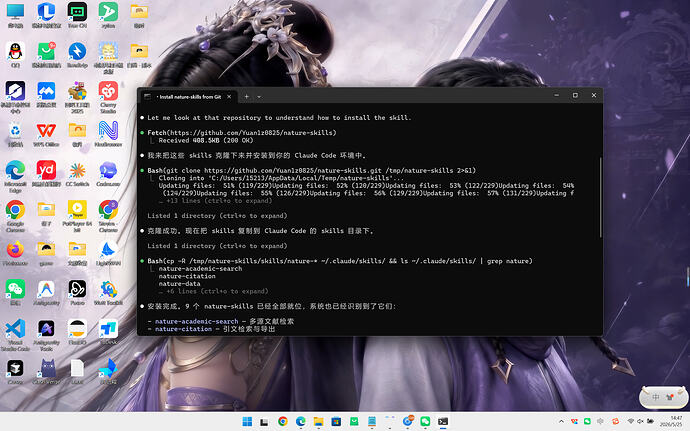Open WPS Office desktop shortcut
Image resolution: width=690 pixels, height=431 pixels.
click(46, 131)
